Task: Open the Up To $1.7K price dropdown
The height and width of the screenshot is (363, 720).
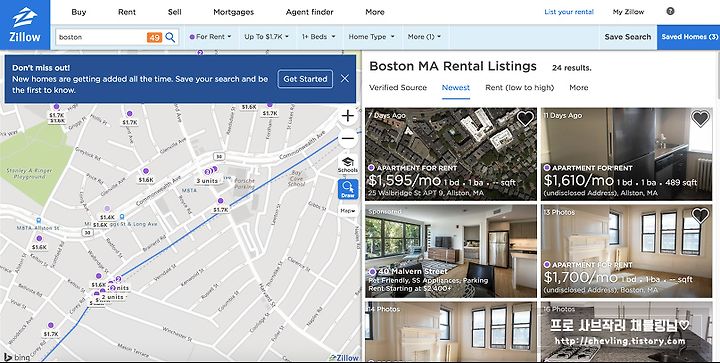Action: click(266, 37)
